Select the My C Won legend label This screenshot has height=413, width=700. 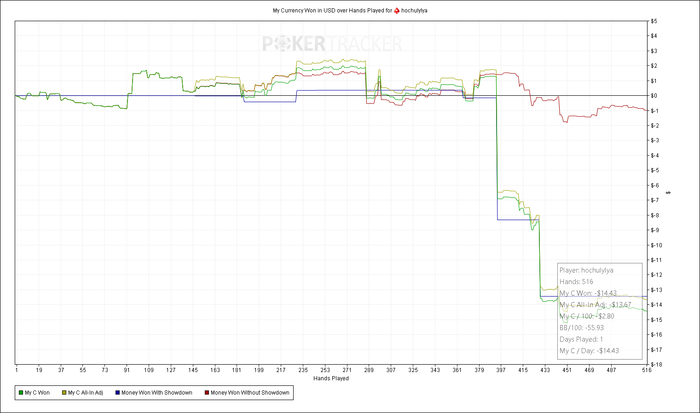pyautogui.click(x=37, y=393)
